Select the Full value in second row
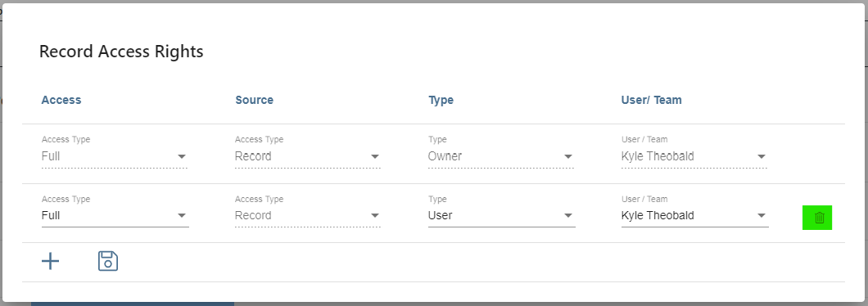This screenshot has height=306, width=868. click(51, 216)
